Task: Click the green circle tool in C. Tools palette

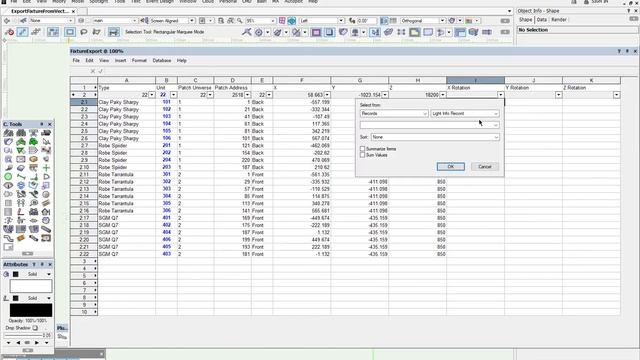Action: click(8, 177)
